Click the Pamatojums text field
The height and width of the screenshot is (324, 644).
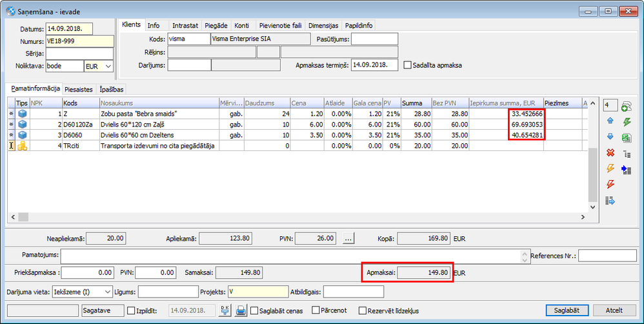[290, 257]
